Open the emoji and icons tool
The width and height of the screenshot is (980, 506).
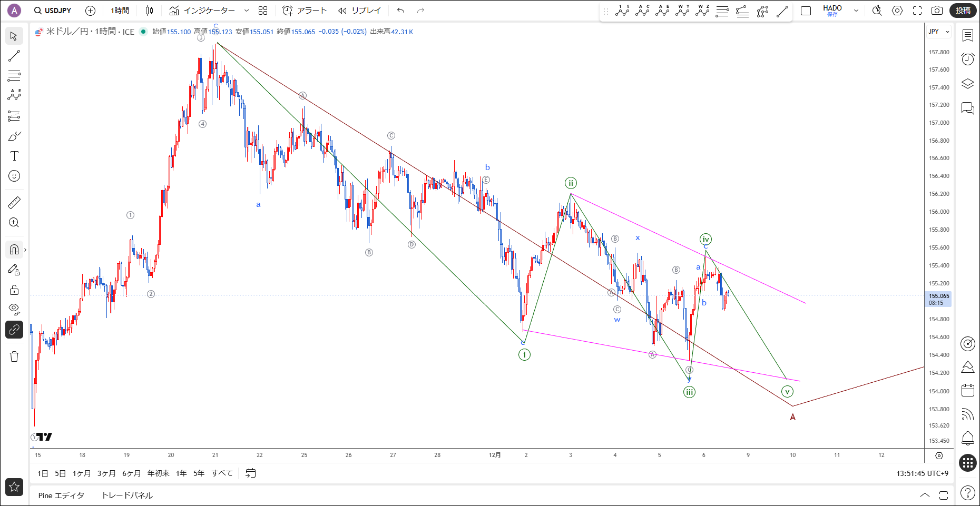coord(14,176)
